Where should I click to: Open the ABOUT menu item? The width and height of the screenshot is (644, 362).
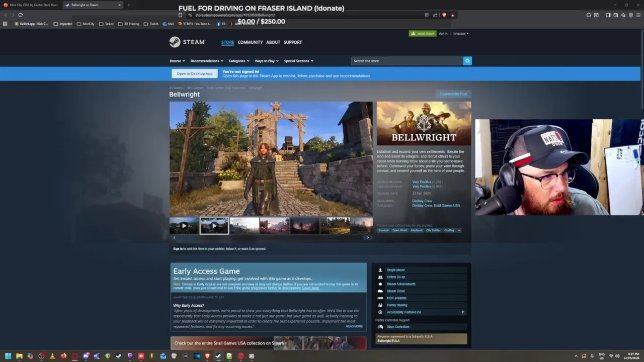(x=273, y=42)
